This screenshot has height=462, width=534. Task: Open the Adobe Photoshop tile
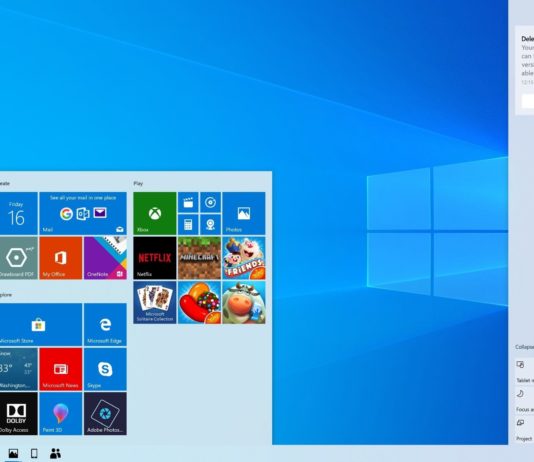(x=105, y=414)
